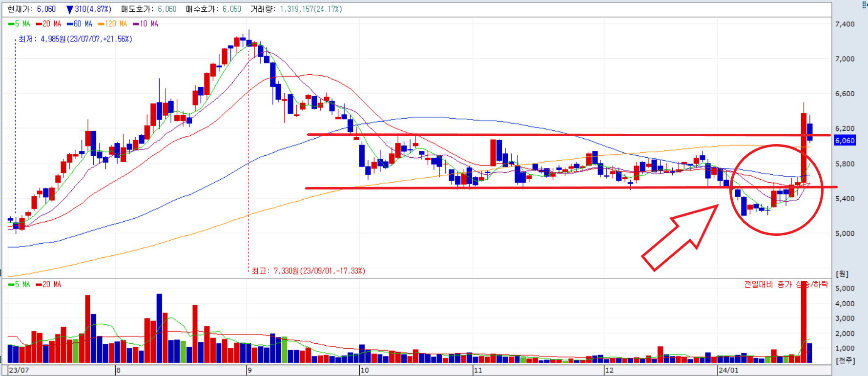Click the month 9 date axis label

click(249, 370)
